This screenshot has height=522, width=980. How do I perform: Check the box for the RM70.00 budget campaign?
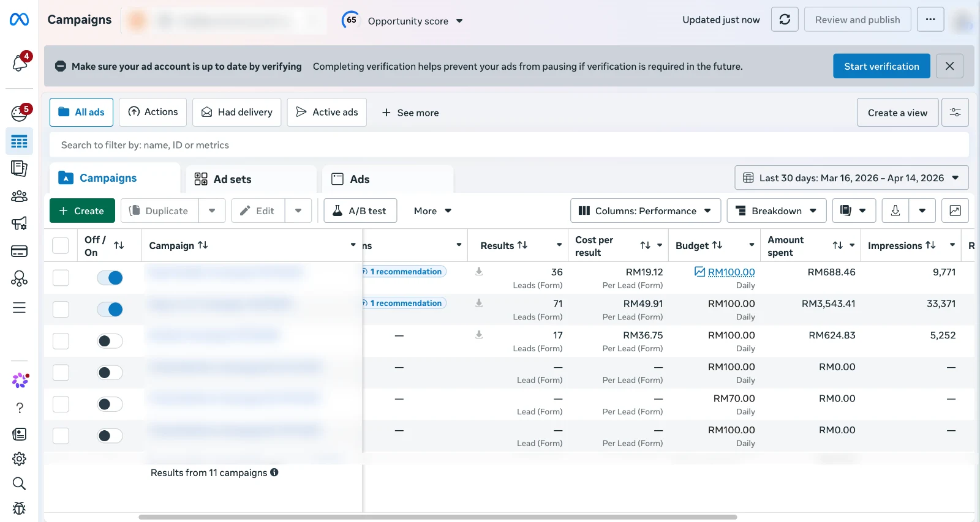[x=61, y=404]
